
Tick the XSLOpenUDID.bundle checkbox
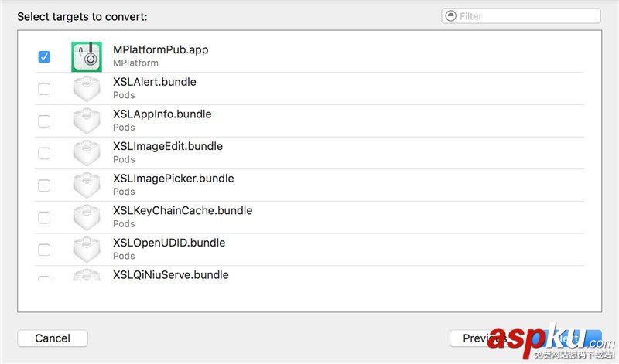tap(44, 250)
